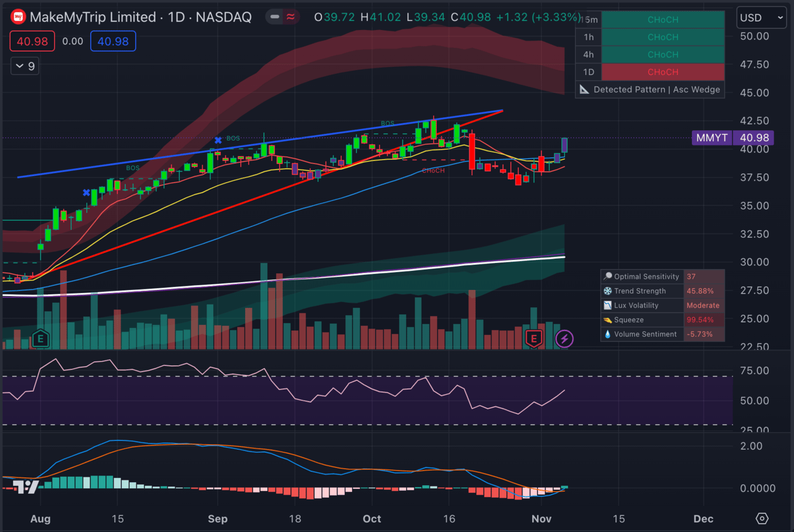794x532 pixels.
Task: Click the MMYT 40.98 price label on axis
Action: (733, 138)
